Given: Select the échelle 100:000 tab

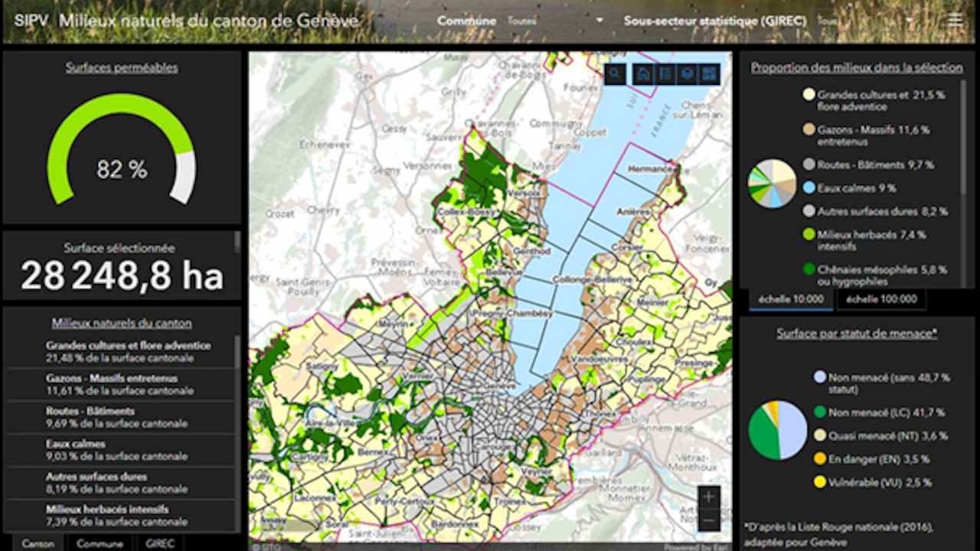Looking at the screenshot, I should click(x=881, y=299).
